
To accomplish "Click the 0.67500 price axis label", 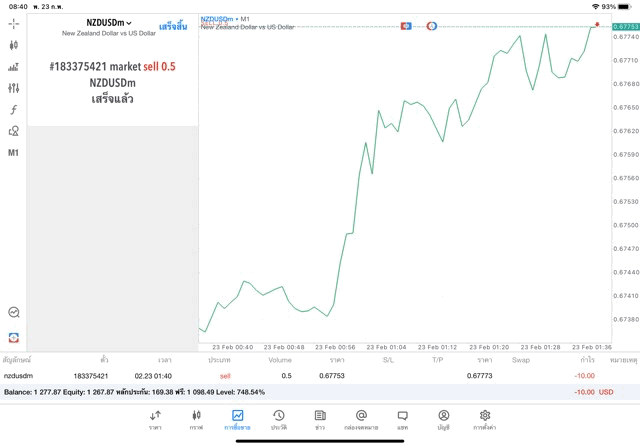I will tap(626, 225).
